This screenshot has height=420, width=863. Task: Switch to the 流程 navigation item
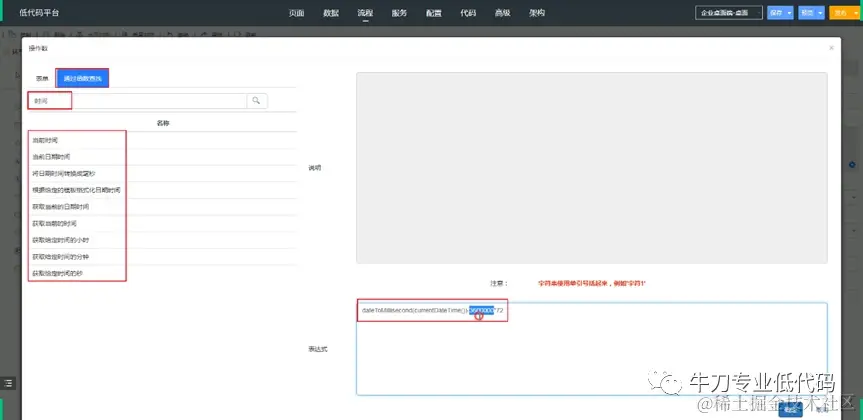pos(365,13)
